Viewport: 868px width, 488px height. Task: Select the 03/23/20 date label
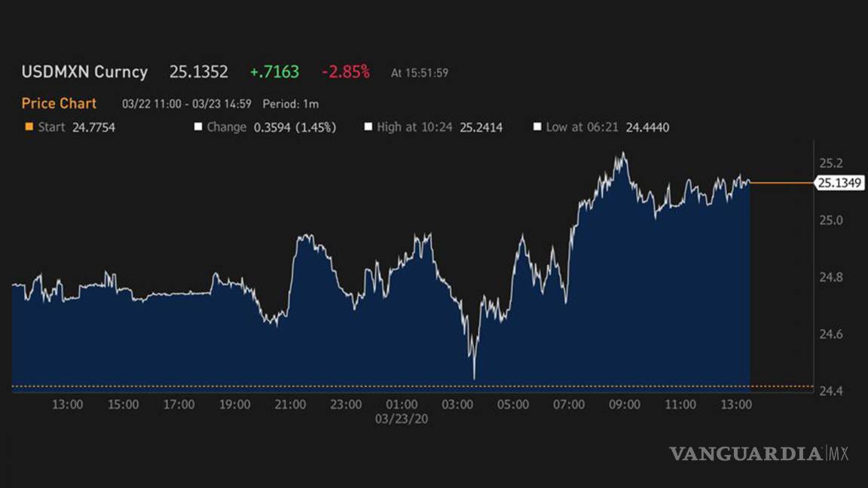[402, 419]
